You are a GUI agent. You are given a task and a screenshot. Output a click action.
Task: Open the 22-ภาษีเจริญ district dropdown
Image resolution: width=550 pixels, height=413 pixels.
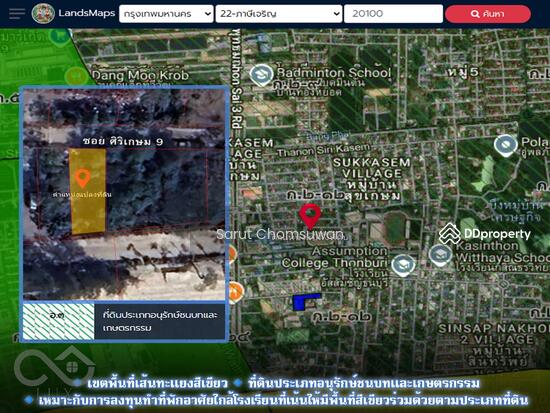pyautogui.click(x=279, y=14)
